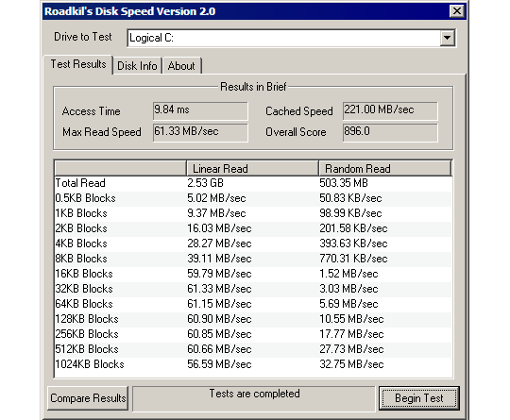This screenshot has height=420, width=510.
Task: Open the About tab
Action: point(181,66)
